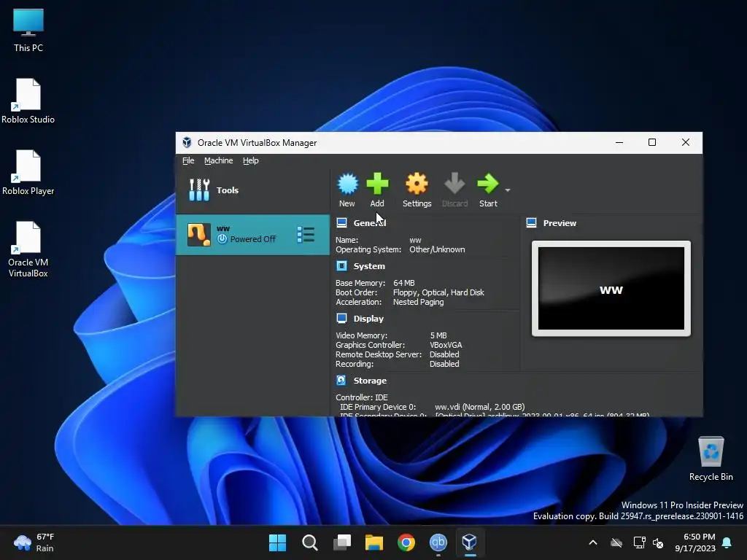Image resolution: width=747 pixels, height=560 pixels.
Task: Click the network tray icon
Action: [639, 542]
